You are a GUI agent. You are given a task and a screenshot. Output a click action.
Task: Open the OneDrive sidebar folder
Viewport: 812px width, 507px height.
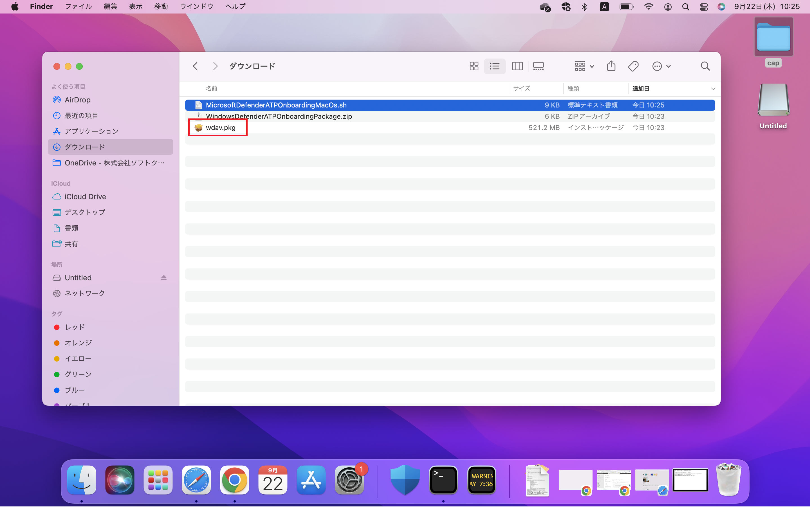pyautogui.click(x=111, y=163)
